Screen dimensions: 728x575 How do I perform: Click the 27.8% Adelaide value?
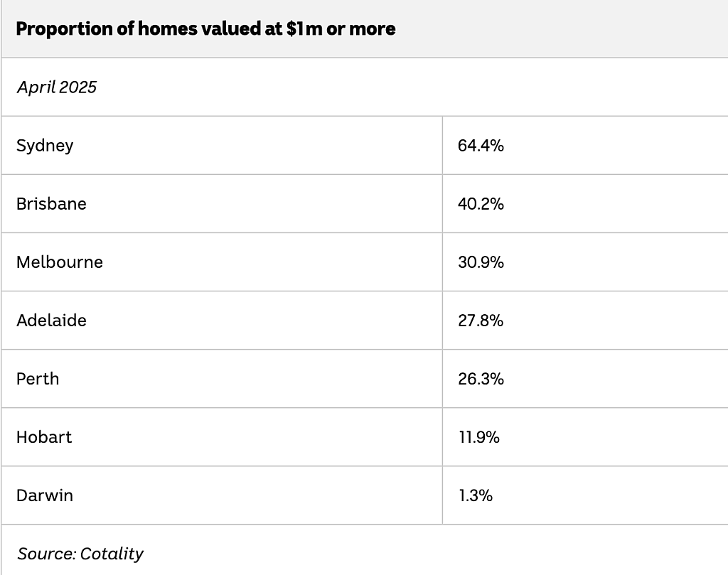481,321
